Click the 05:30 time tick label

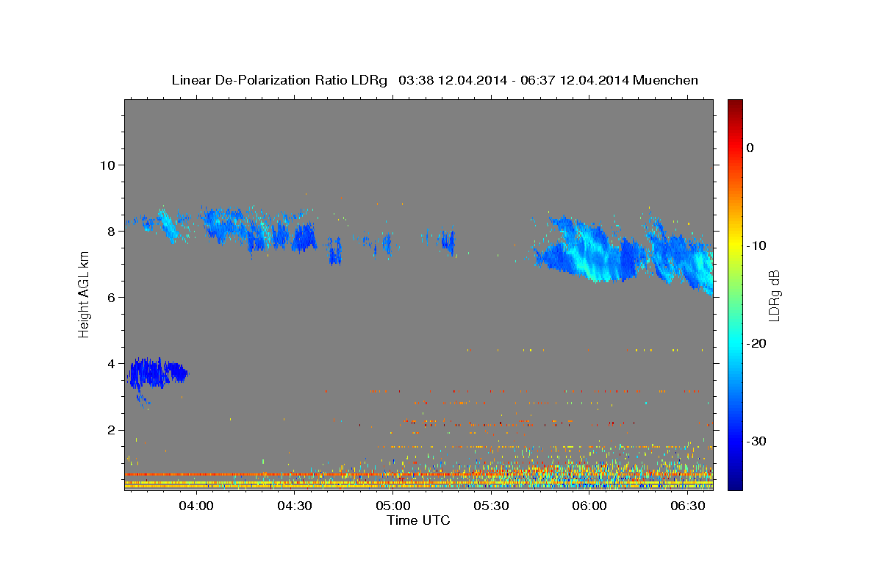(492, 506)
